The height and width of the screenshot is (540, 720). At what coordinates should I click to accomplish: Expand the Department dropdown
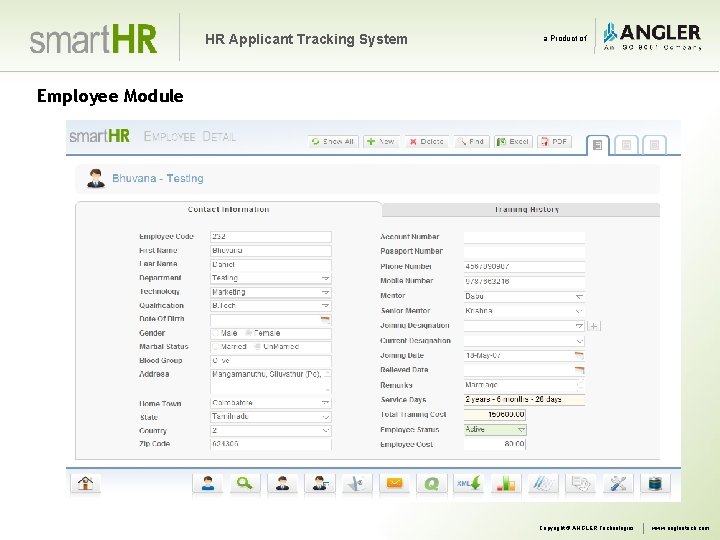(x=325, y=278)
